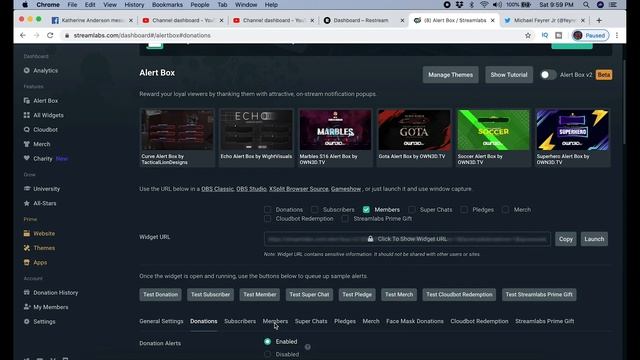Reload the Streamlabs page
640x360 pixels.
coord(50,36)
